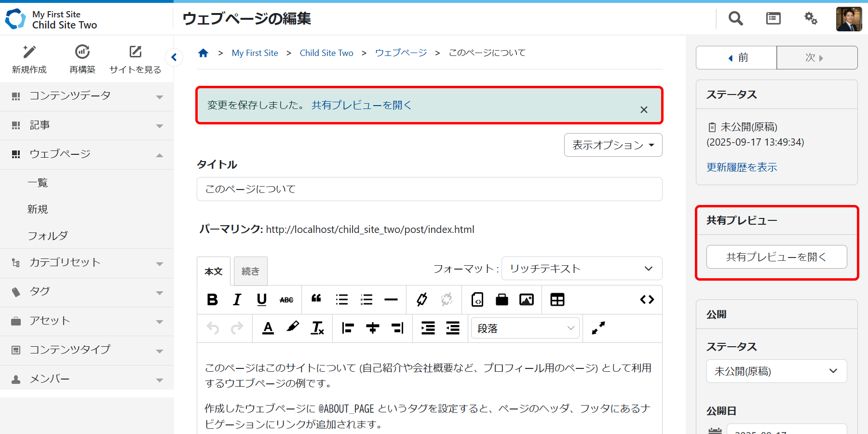Click the blockquote icon in toolbar
The height and width of the screenshot is (434, 868).
[x=316, y=299]
